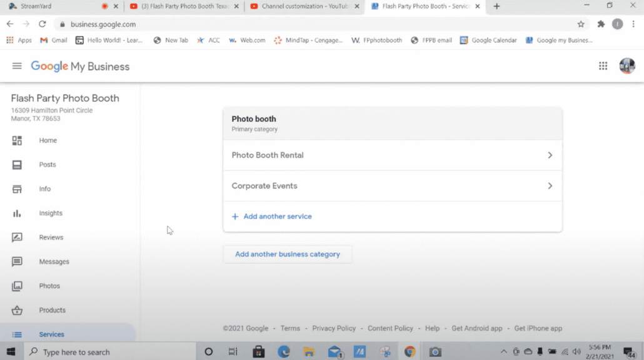Click Add another business category button
Viewport: 644px width, 360px height.
288,254
